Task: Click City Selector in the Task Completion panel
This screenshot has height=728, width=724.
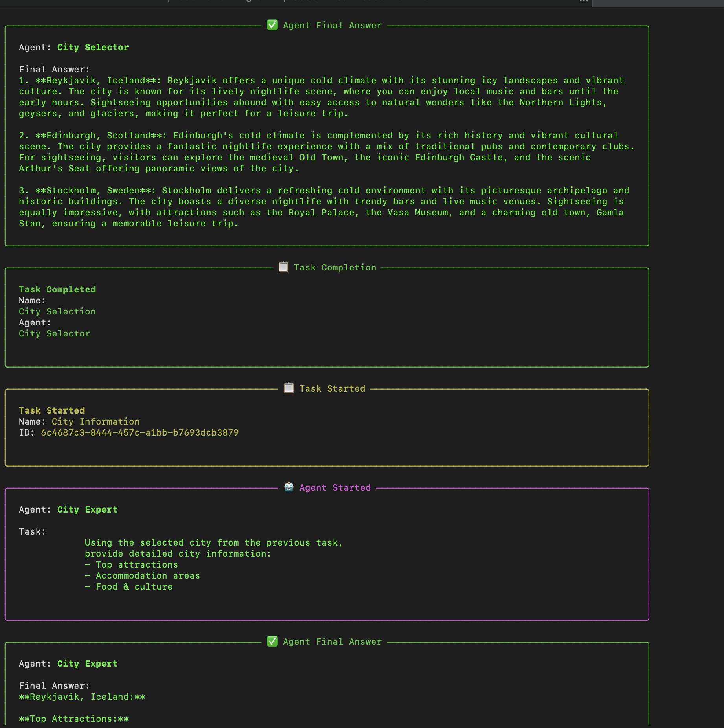Action: click(55, 333)
